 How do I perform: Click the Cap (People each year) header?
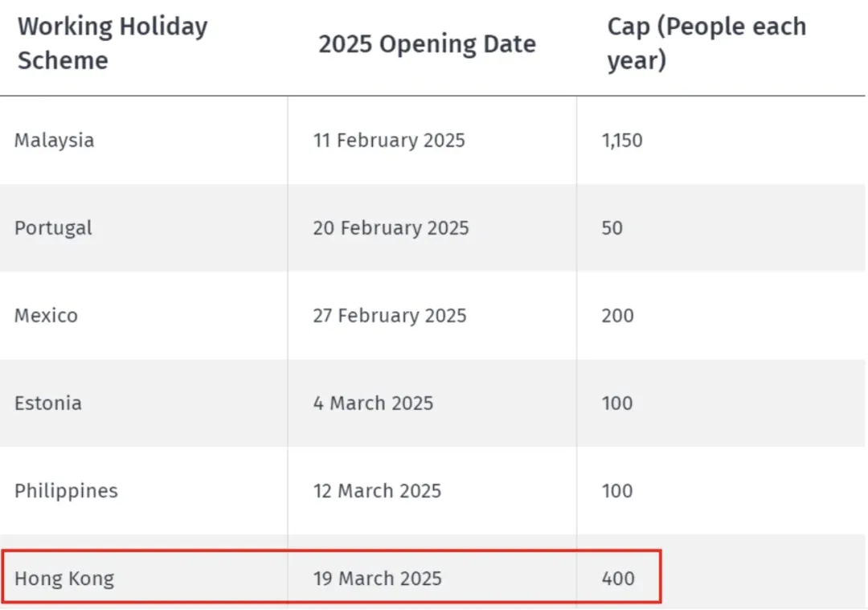click(706, 43)
